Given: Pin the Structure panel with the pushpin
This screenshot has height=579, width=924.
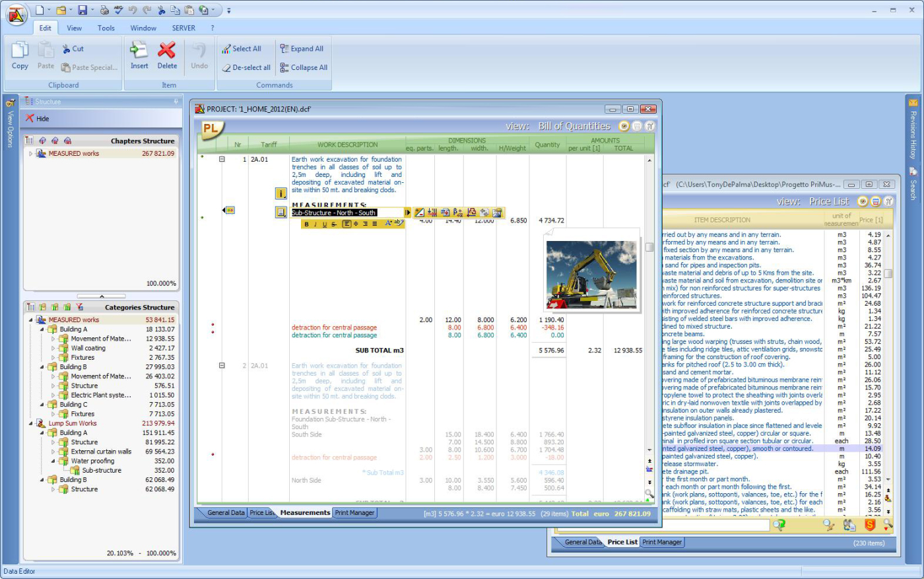Looking at the screenshot, I should [x=176, y=101].
